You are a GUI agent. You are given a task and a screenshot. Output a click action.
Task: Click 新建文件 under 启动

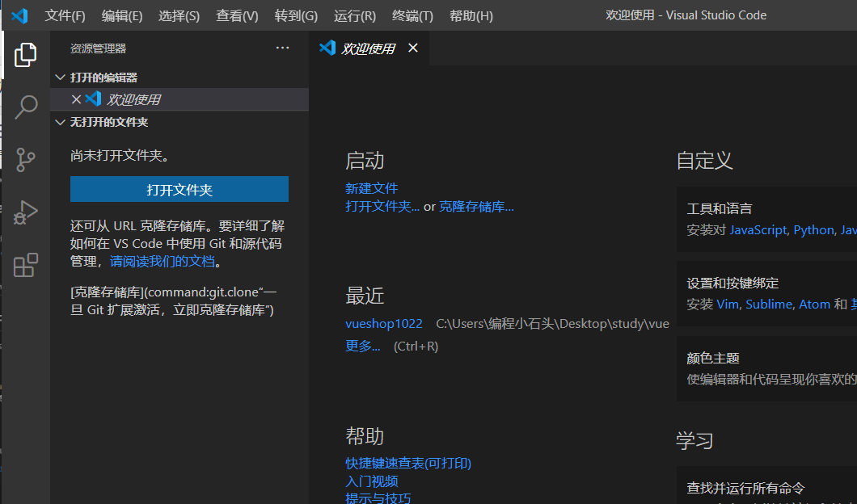tap(372, 188)
